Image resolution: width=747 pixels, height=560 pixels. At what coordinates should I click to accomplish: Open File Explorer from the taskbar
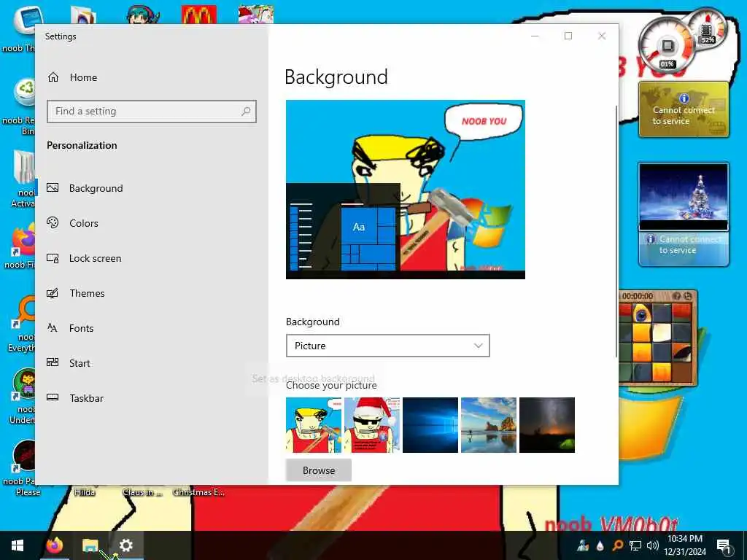click(90, 545)
